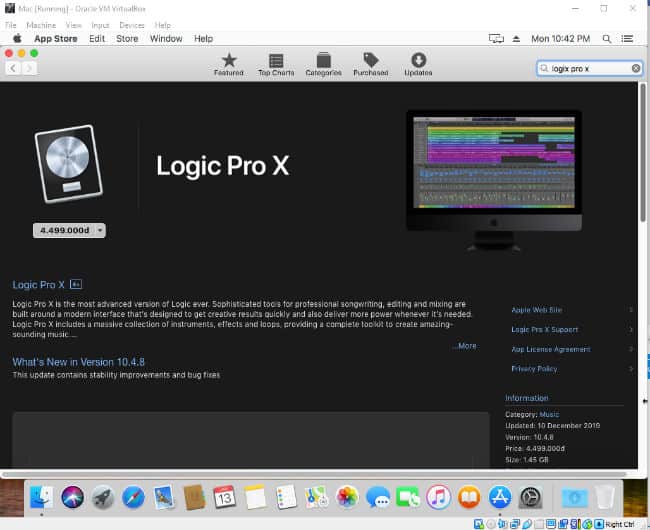Open VirtualBox Machine menu

41,25
